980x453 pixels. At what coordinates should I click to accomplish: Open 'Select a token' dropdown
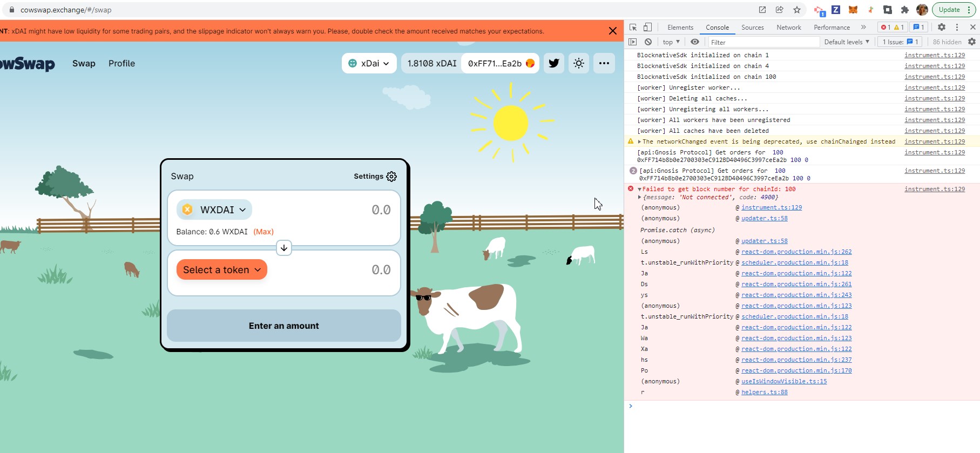point(222,269)
